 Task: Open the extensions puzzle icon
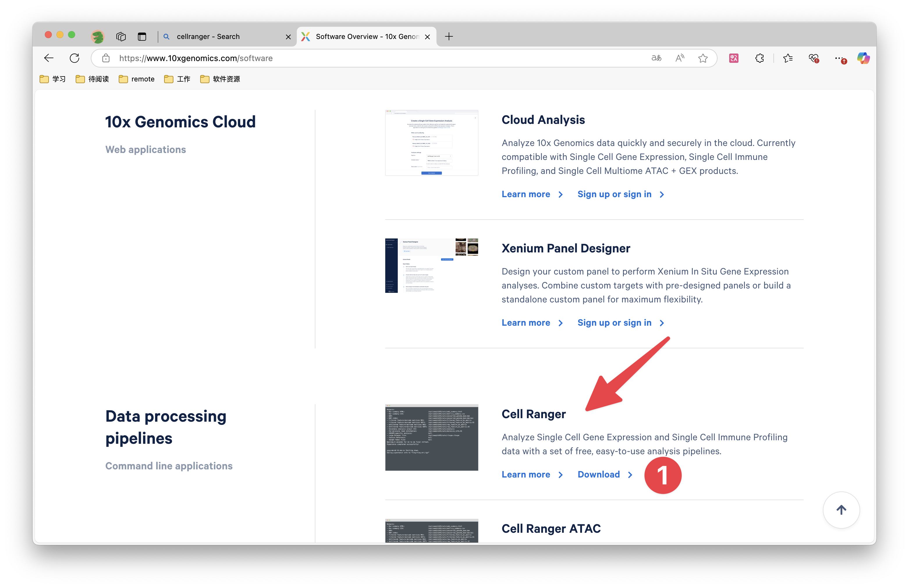[x=760, y=58]
